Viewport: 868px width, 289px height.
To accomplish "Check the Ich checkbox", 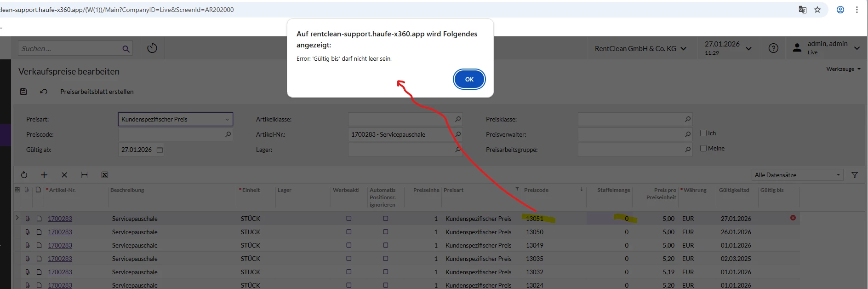I will [x=703, y=133].
